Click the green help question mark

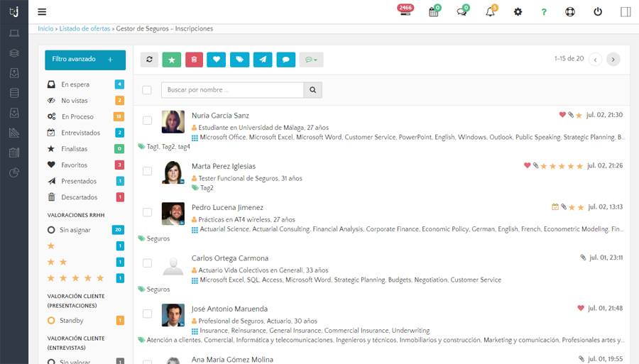pos(544,12)
